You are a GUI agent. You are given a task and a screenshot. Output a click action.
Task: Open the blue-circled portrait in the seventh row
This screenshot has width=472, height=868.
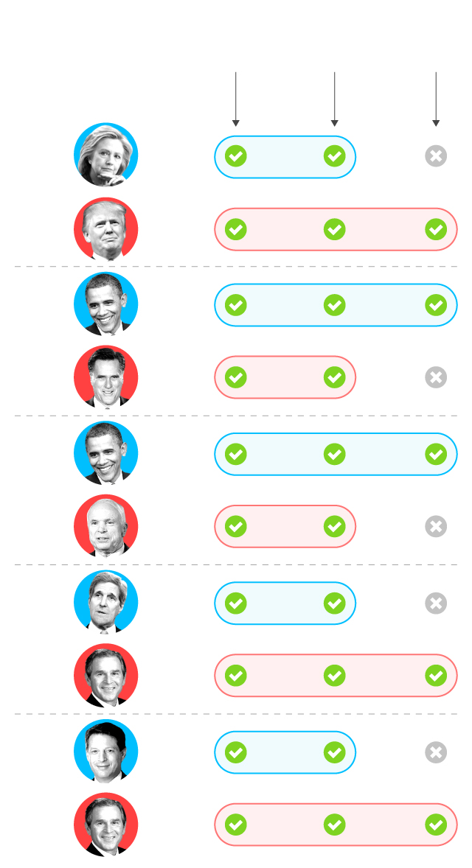coord(106,603)
